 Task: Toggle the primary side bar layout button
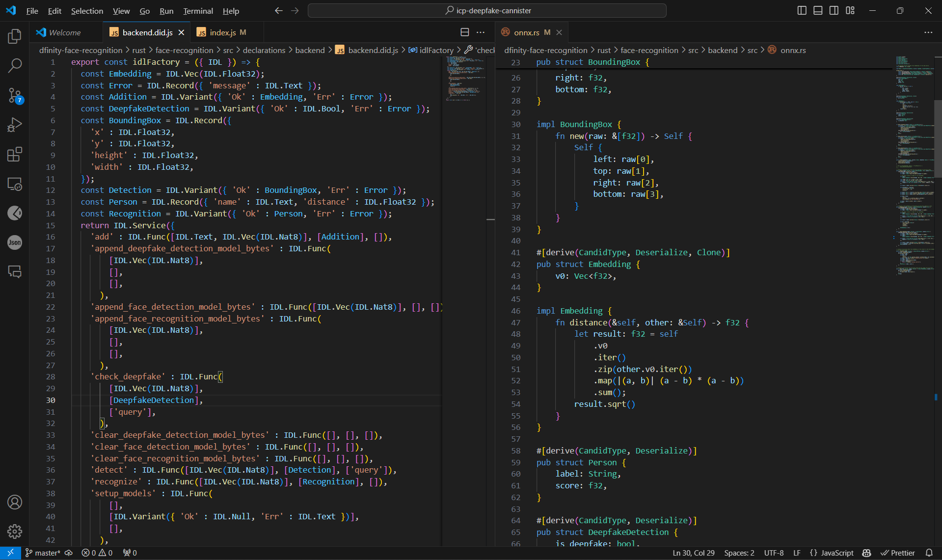point(802,10)
